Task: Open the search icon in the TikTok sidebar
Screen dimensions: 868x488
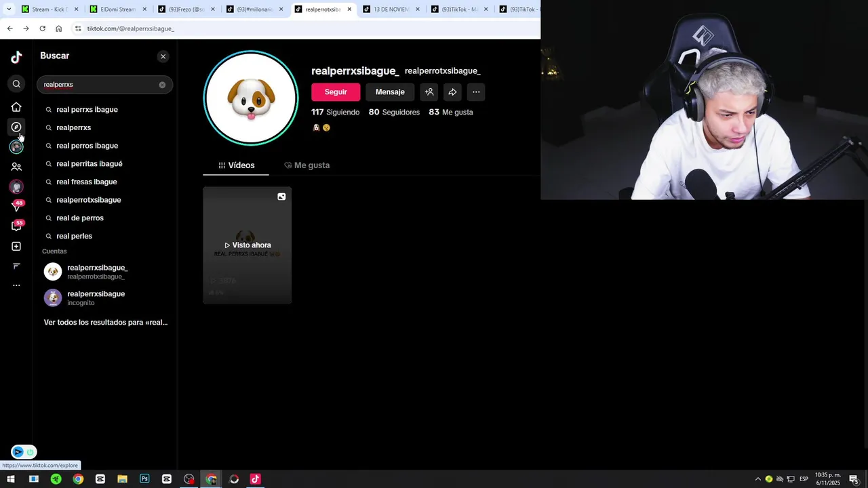Action: pos(16,84)
